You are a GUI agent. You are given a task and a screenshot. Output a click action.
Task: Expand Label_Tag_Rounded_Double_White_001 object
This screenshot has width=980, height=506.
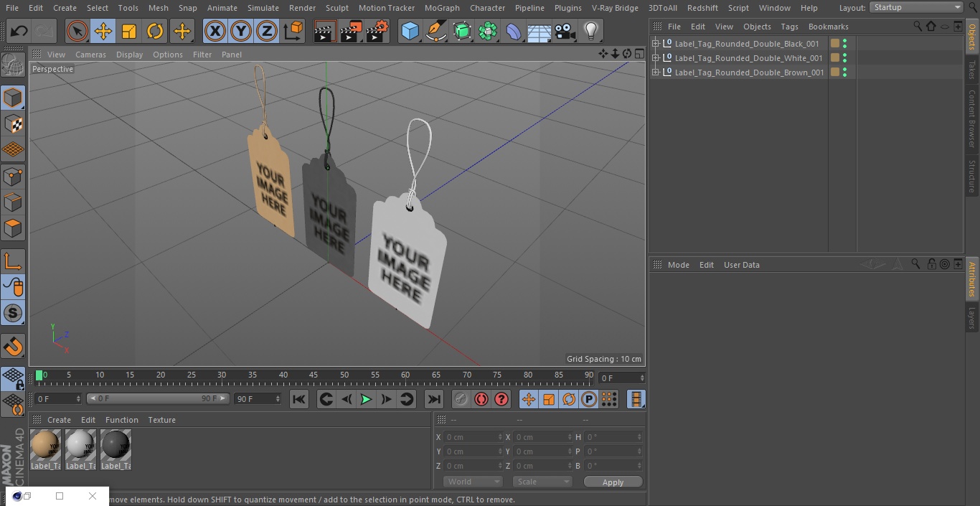pos(655,58)
